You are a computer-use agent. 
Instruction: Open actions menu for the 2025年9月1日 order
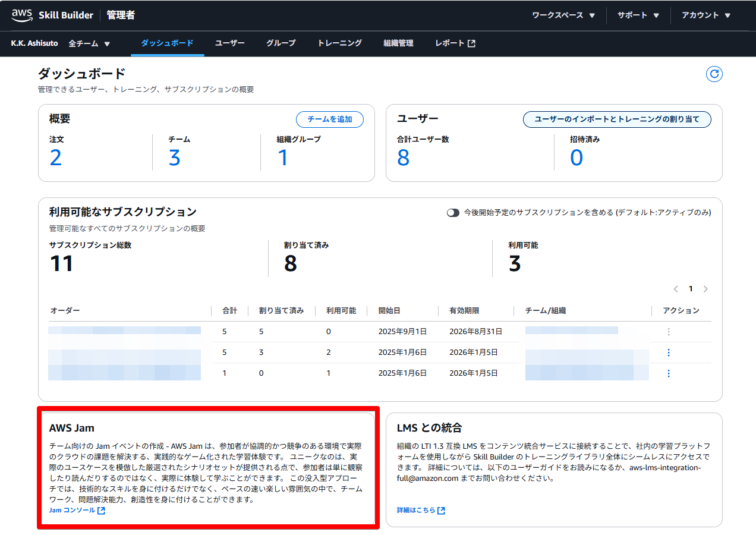(669, 332)
